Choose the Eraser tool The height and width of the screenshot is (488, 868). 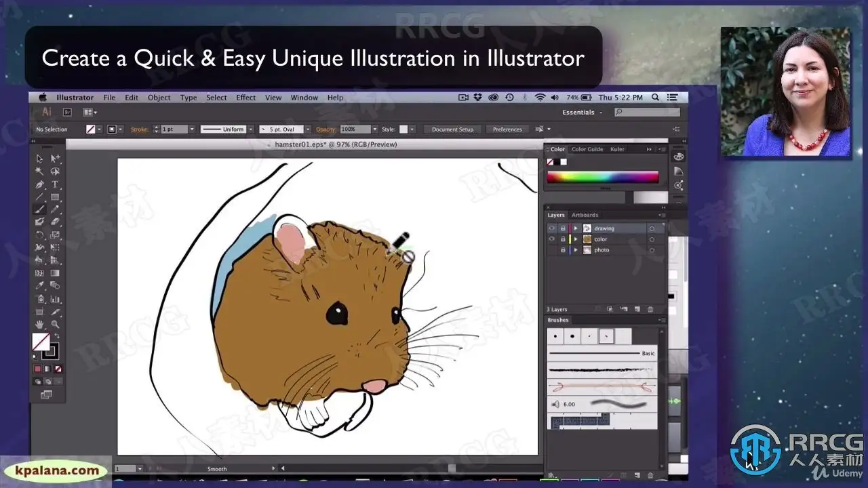(55, 222)
